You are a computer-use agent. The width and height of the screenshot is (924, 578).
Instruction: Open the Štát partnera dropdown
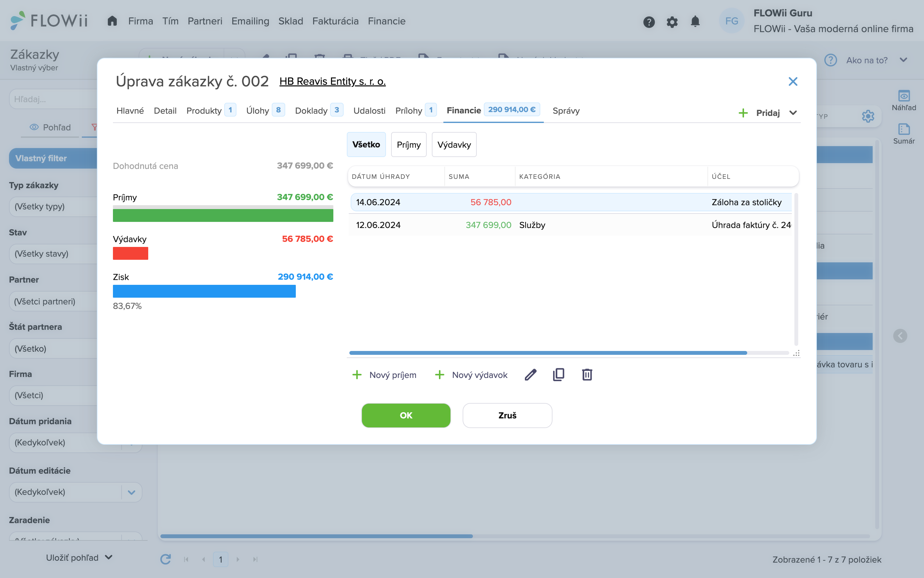(54, 348)
